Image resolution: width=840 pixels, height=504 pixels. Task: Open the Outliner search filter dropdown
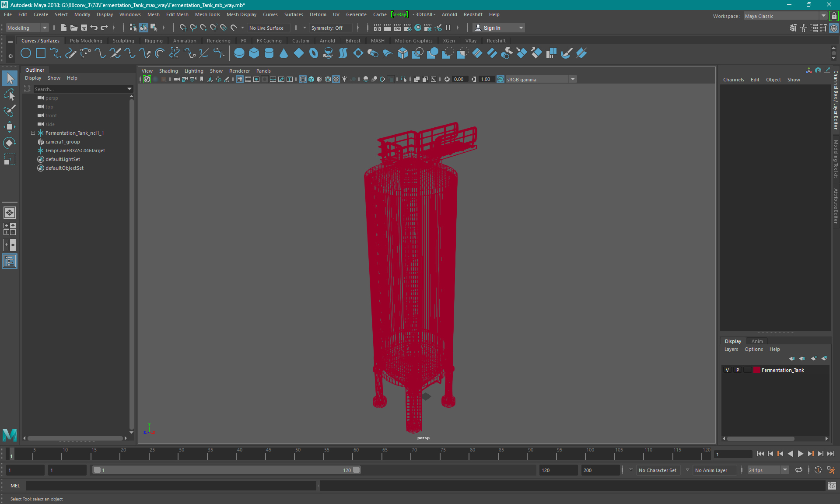tap(129, 89)
